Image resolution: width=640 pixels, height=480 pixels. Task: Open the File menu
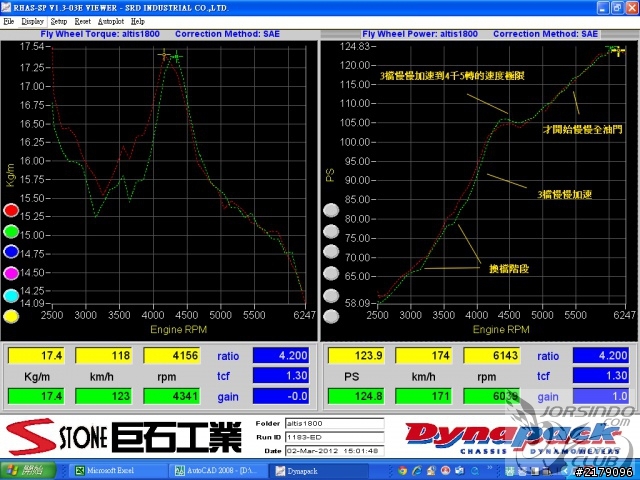coord(9,21)
